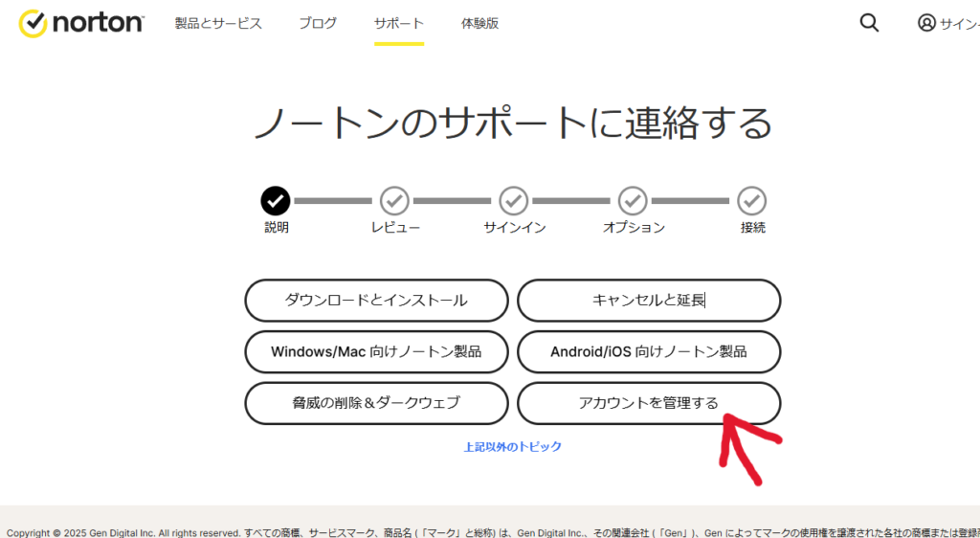Screen dimensions: 980x538
Task: Click the 接続 step label
Action: pos(753,228)
